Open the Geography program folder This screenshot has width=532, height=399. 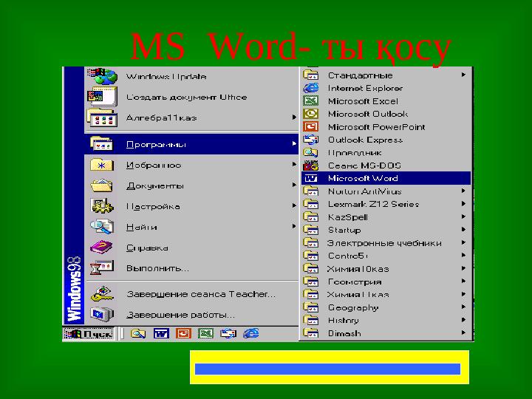coord(386,307)
